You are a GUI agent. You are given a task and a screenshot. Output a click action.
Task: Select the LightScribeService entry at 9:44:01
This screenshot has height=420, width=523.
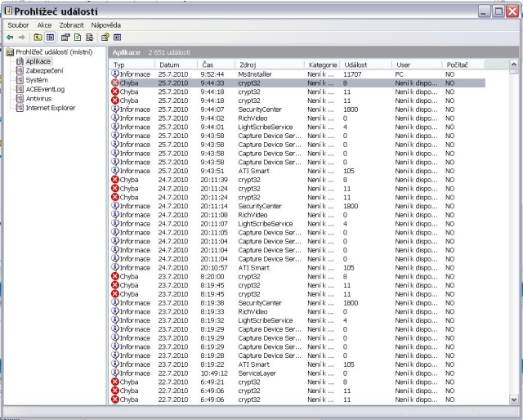pyautogui.click(x=297, y=127)
